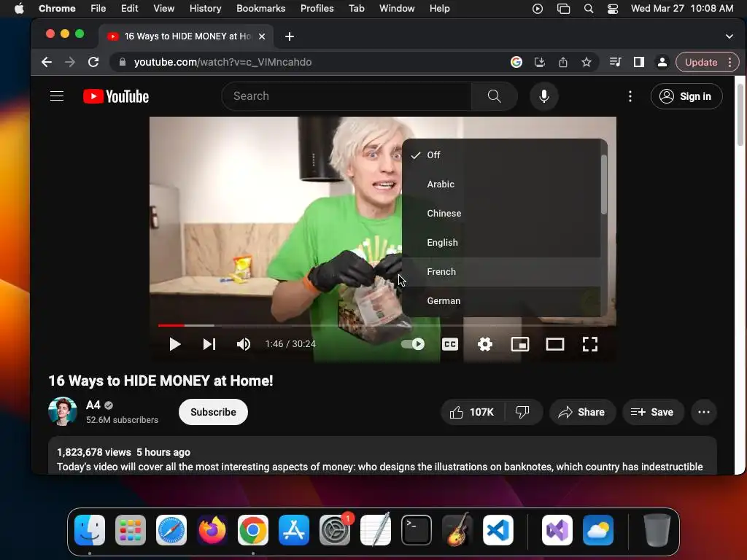Open the YouTube guide hamburger menu
Image resolution: width=747 pixels, height=560 pixels.
[x=57, y=96]
